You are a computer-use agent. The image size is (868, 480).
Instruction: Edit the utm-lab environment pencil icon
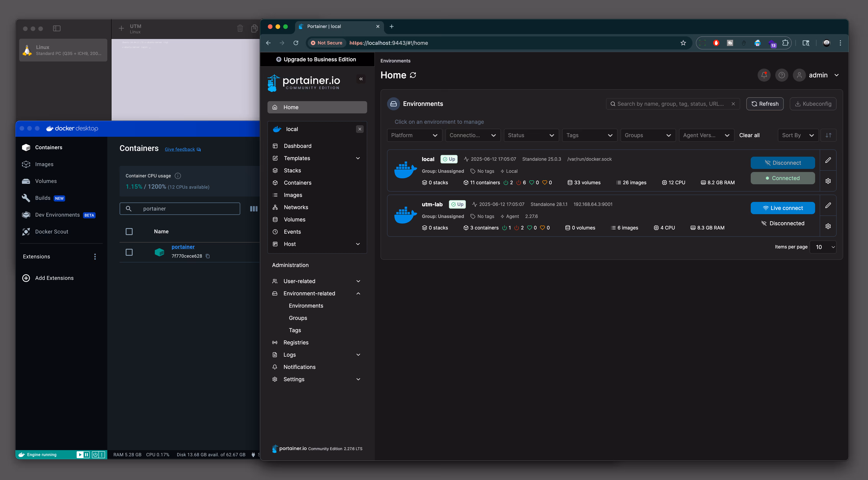point(828,206)
